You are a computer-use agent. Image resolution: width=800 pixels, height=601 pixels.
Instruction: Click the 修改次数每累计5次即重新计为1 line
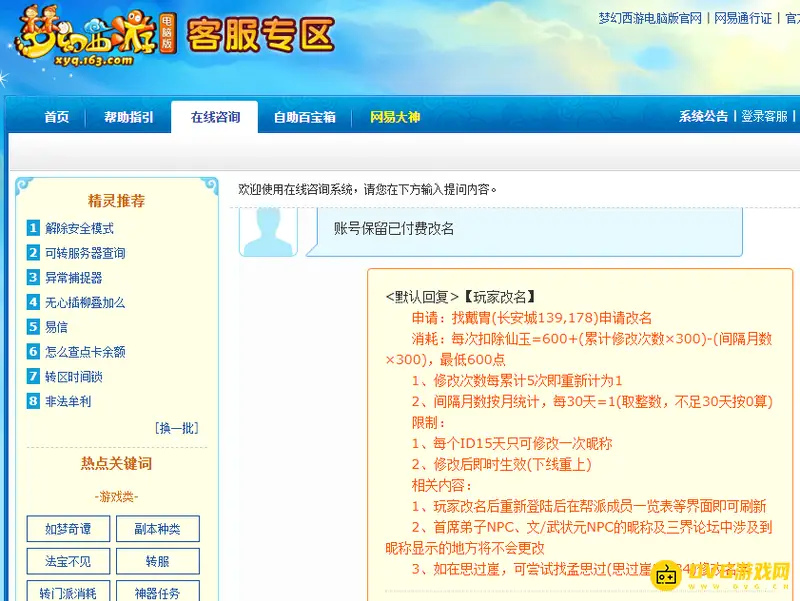pyautogui.click(x=517, y=381)
